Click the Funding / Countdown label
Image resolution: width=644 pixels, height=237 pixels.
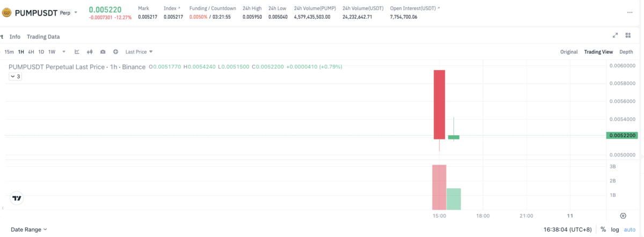[213, 9]
